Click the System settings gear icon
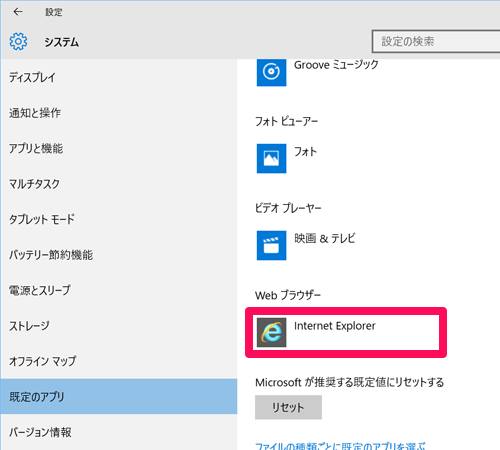 pos(18,42)
